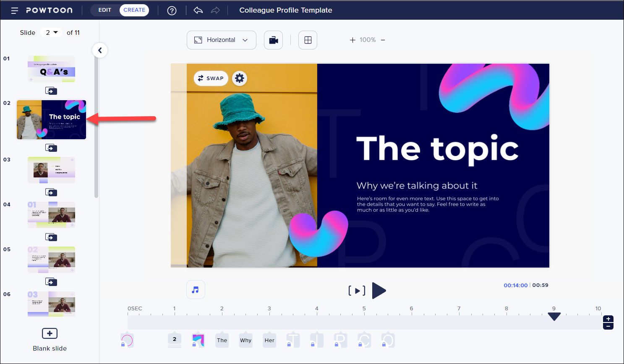Open the hamburger main menu
Viewport: 624px width, 364px height.
(14, 10)
